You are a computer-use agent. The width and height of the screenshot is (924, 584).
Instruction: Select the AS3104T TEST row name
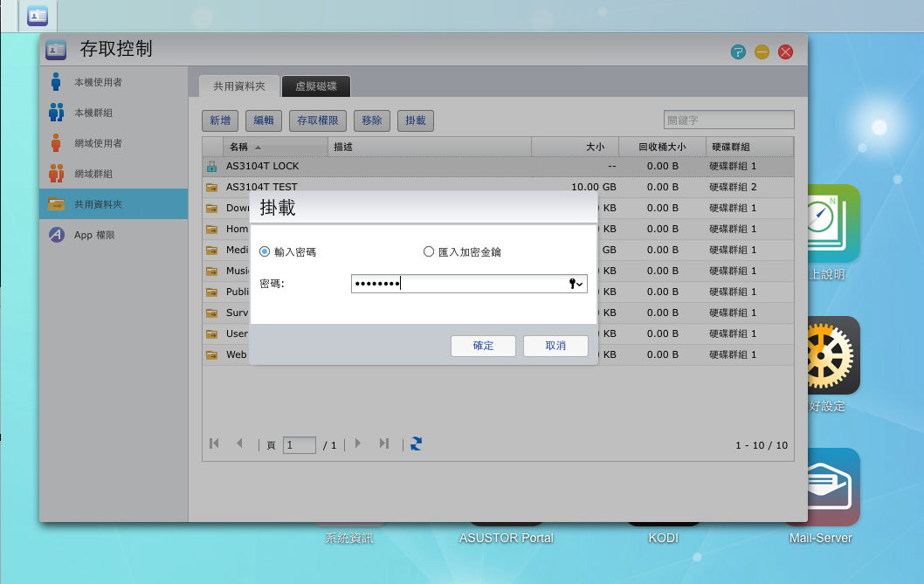(262, 187)
